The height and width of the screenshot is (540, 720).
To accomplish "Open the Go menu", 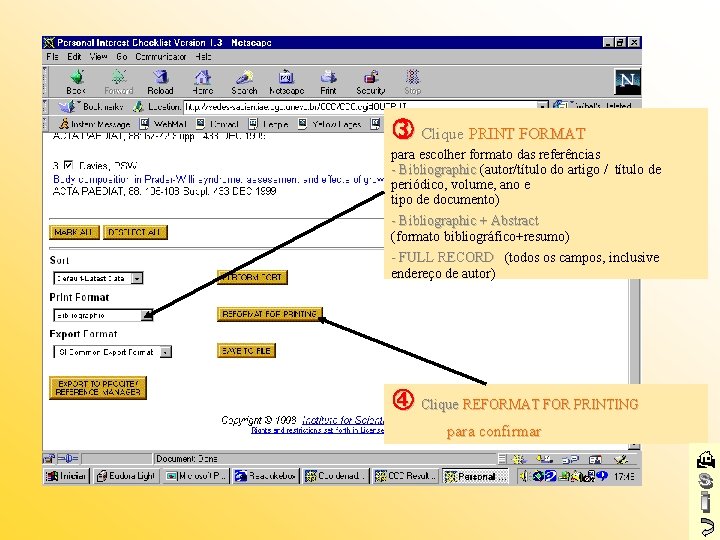I will pyautogui.click(x=122, y=57).
